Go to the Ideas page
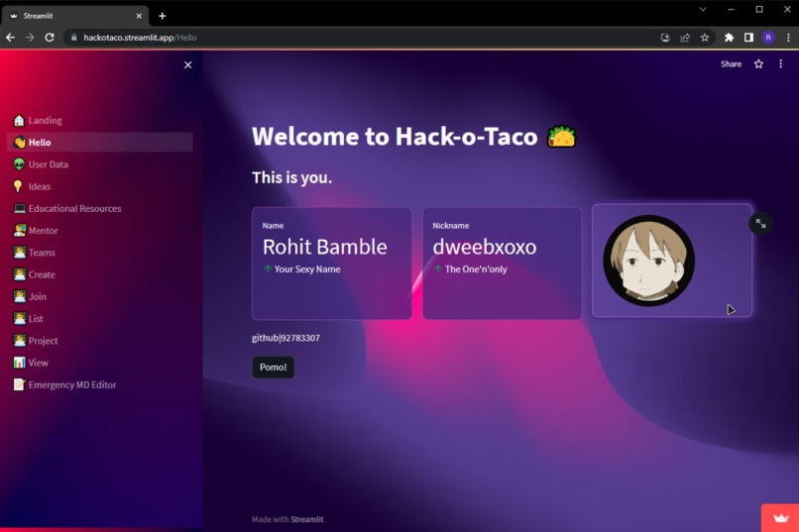This screenshot has width=799, height=532. coord(99,186)
